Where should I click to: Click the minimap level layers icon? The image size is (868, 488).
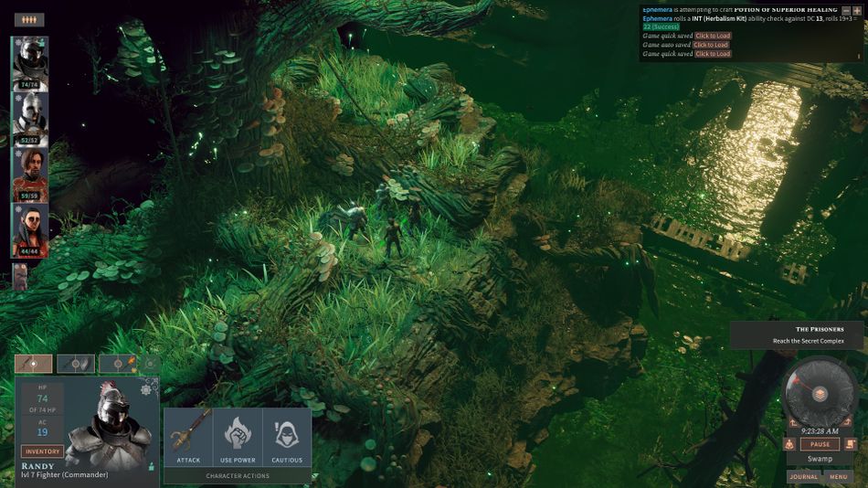(x=820, y=395)
